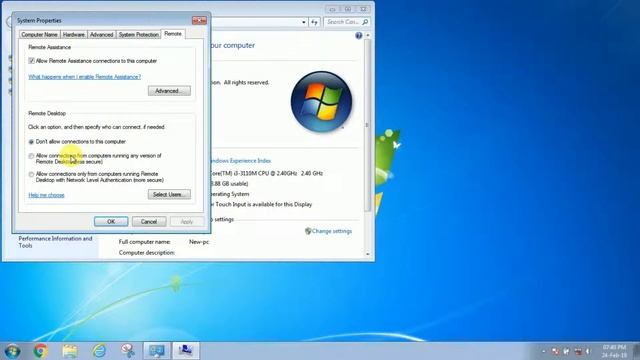Click the System Properties title bar text
640x360 pixels.
[x=39, y=20]
